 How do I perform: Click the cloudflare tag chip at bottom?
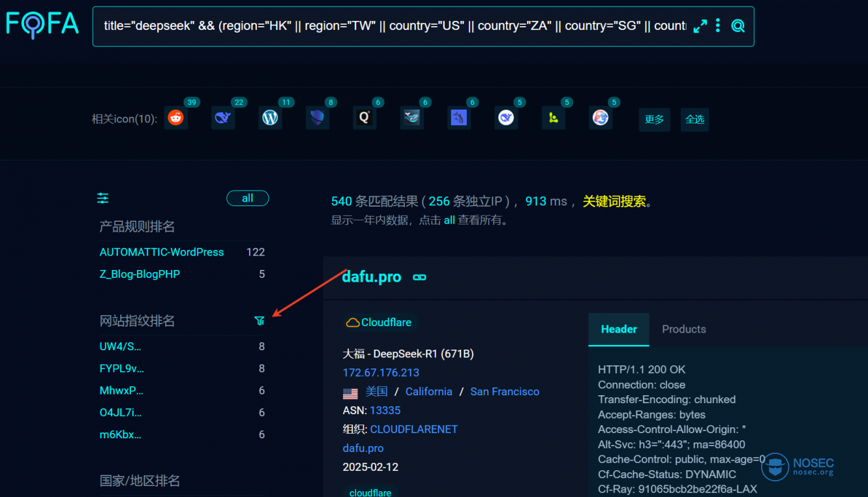370,492
